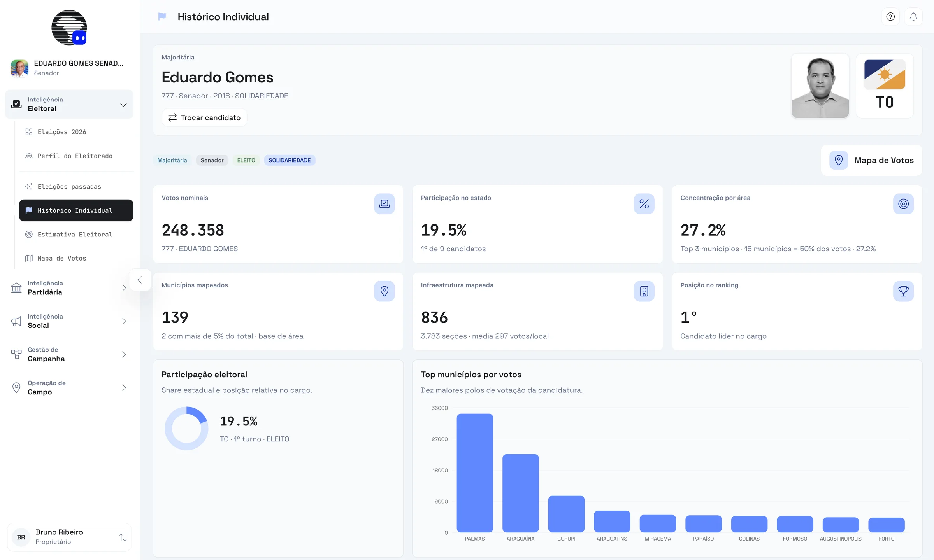Click the Inteligência Partidária bank icon
This screenshot has height=560, width=934.
point(16,288)
